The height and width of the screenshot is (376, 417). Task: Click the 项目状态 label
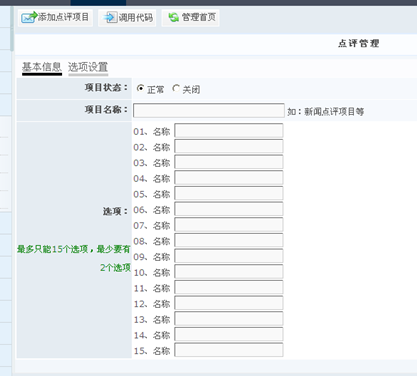click(106, 88)
